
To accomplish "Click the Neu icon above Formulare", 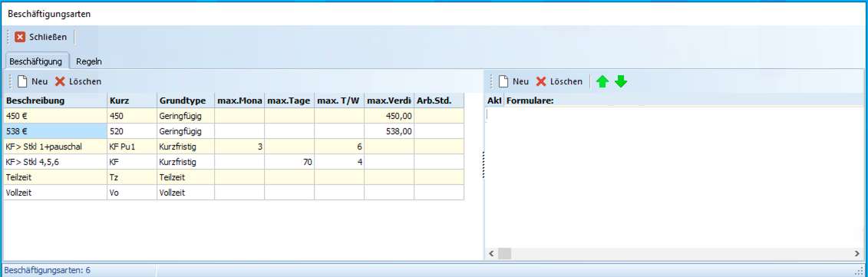I will (x=503, y=81).
